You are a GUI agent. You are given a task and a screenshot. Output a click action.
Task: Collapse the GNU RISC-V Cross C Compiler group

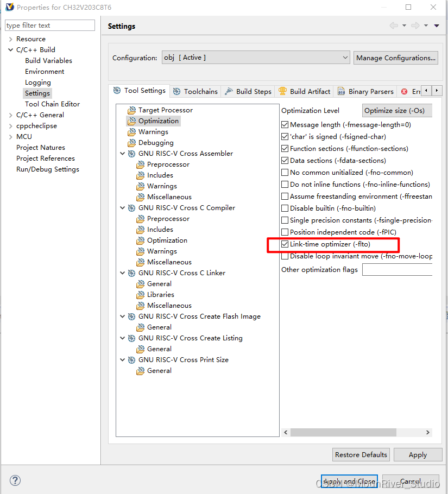(122, 207)
